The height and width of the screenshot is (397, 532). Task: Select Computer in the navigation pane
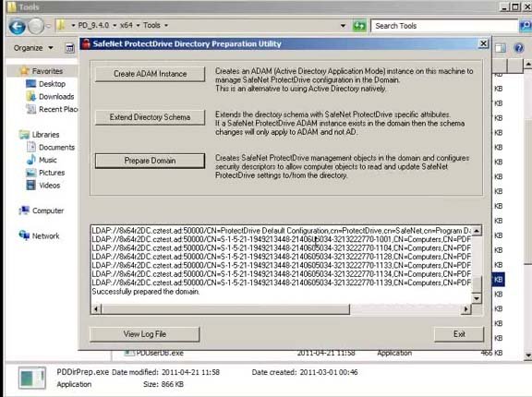click(48, 211)
